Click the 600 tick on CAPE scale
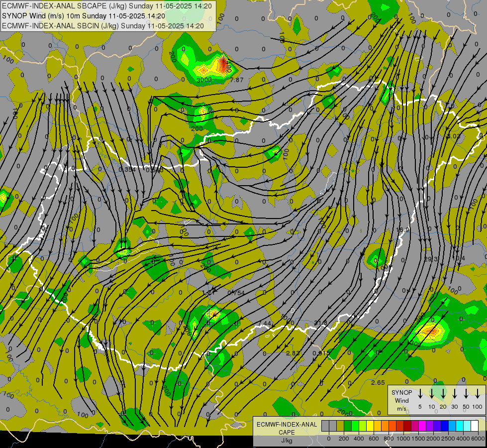Image resolution: width=487 pixels, height=448 pixels. pyautogui.click(x=374, y=439)
